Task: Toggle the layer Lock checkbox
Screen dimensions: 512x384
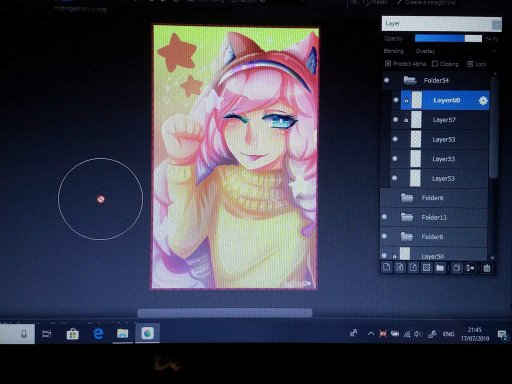Action: point(470,64)
